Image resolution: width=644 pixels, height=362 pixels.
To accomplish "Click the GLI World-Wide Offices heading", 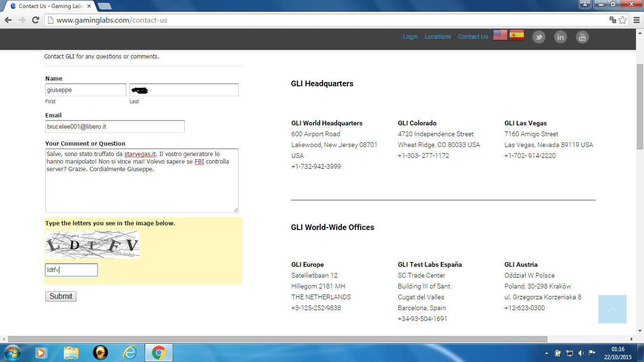I will pyautogui.click(x=332, y=227).
